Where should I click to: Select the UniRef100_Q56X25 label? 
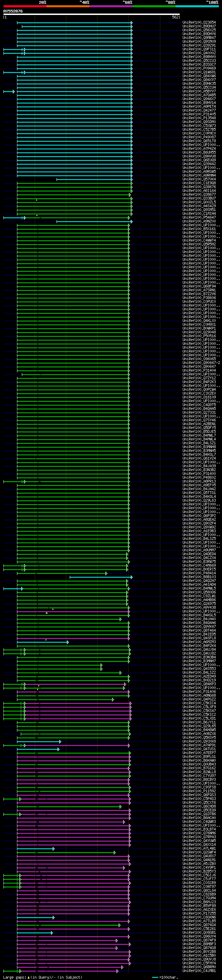[199, 30]
